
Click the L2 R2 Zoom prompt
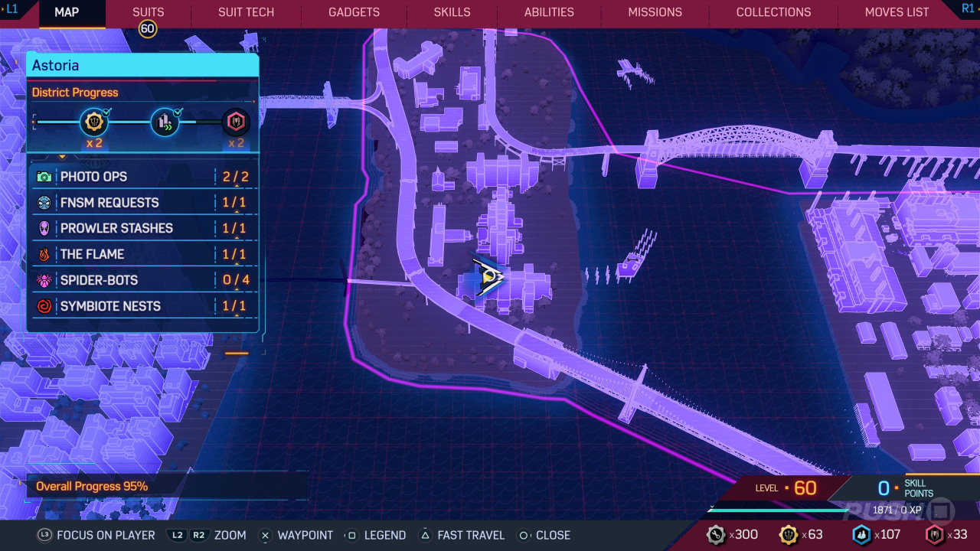[207, 535]
